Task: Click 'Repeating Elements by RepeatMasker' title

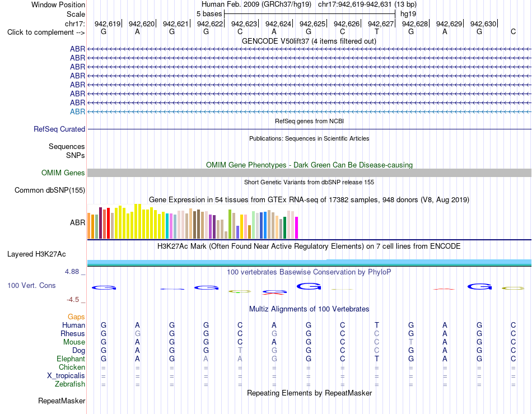Action: pos(310,393)
